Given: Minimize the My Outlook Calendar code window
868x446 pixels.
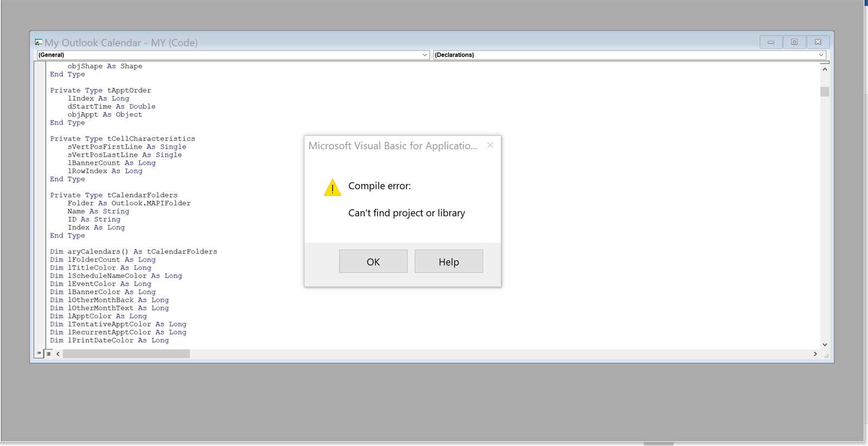Looking at the screenshot, I should click(x=771, y=42).
